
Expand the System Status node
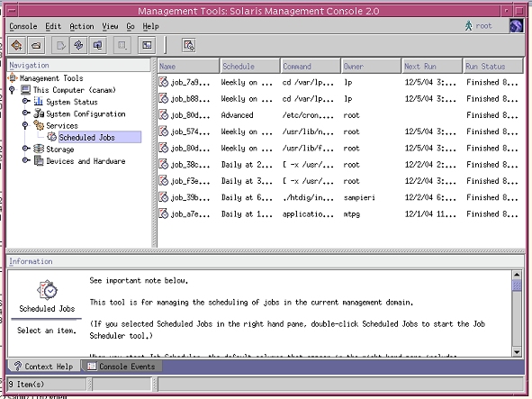pyautogui.click(x=26, y=101)
